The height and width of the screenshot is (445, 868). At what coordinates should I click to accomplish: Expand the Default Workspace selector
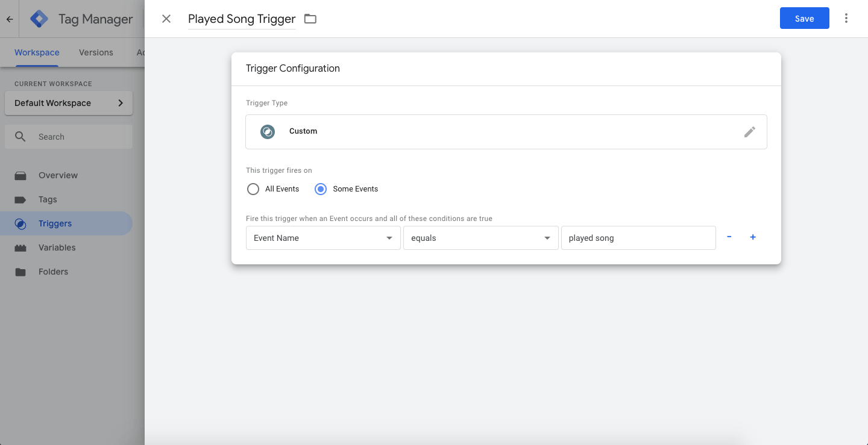(x=69, y=103)
